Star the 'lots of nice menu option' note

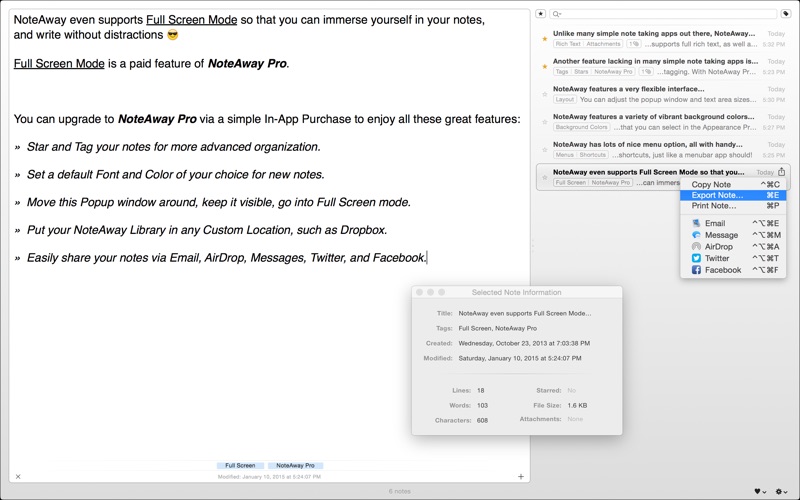pos(544,150)
